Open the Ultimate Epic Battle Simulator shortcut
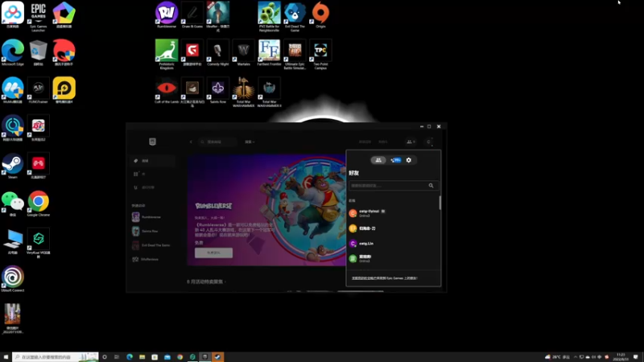The width and height of the screenshot is (644, 362). click(x=295, y=54)
